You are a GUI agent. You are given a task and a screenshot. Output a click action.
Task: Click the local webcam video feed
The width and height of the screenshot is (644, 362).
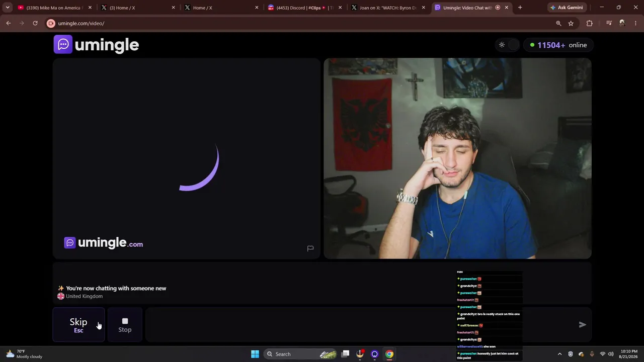pyautogui.click(x=457, y=158)
